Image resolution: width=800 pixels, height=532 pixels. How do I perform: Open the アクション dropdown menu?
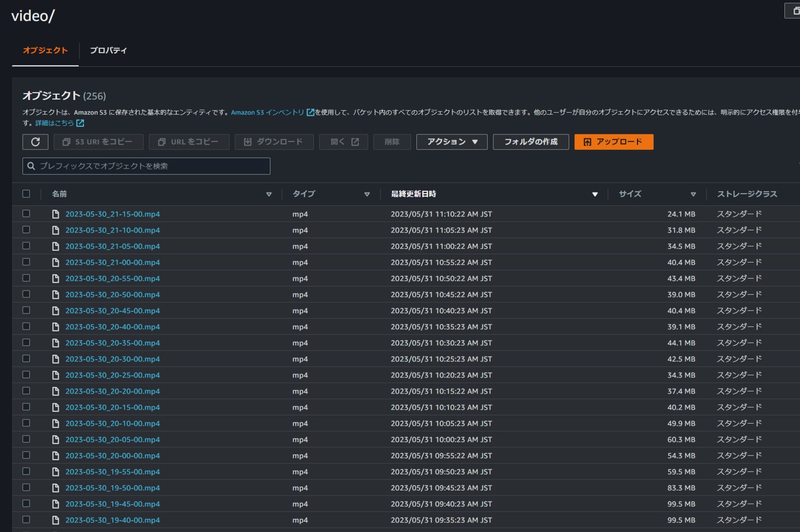tap(451, 142)
